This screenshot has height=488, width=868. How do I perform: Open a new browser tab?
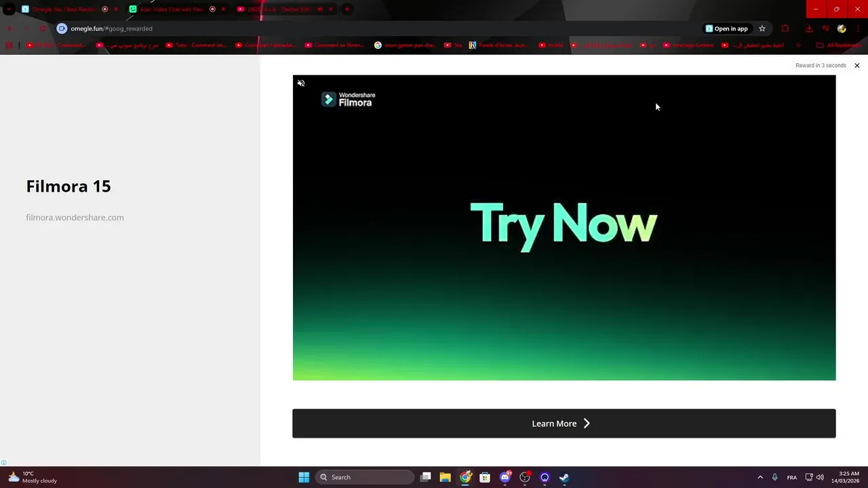(x=347, y=9)
